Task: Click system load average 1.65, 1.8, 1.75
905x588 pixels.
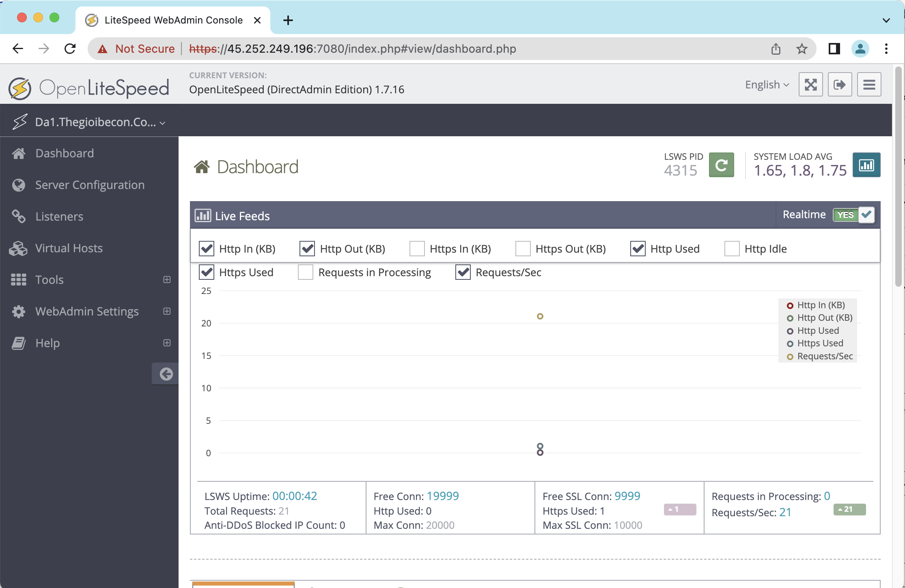Action: point(800,171)
